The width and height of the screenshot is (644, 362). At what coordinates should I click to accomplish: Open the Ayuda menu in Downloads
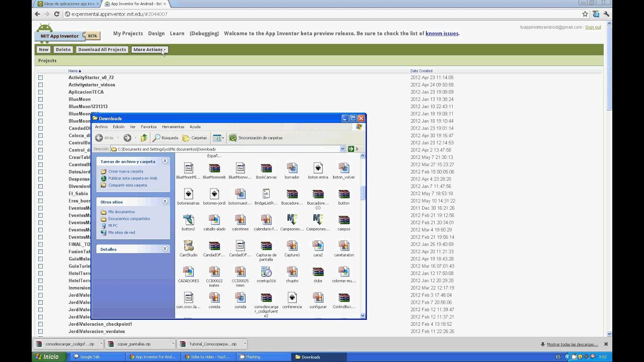[195, 127]
